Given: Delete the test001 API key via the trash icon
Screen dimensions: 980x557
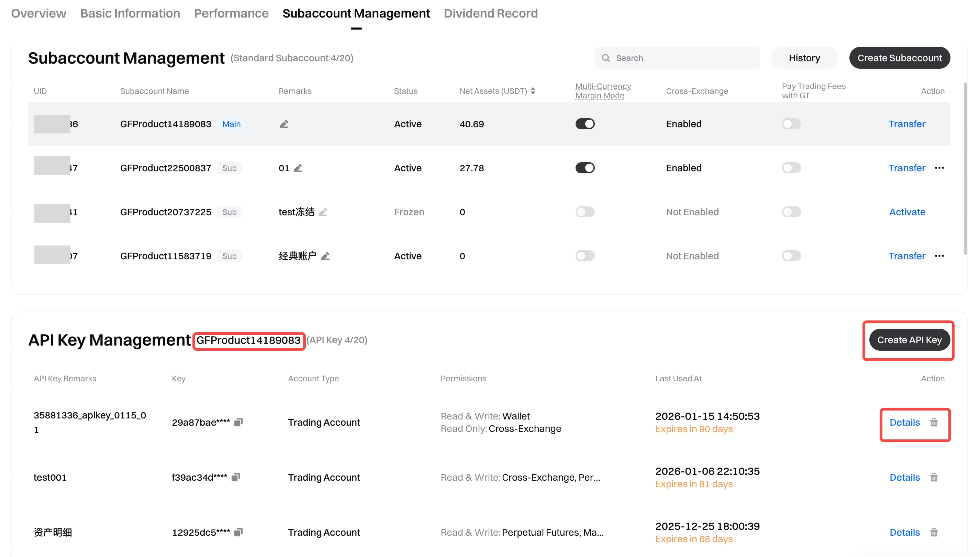Looking at the screenshot, I should click(934, 478).
